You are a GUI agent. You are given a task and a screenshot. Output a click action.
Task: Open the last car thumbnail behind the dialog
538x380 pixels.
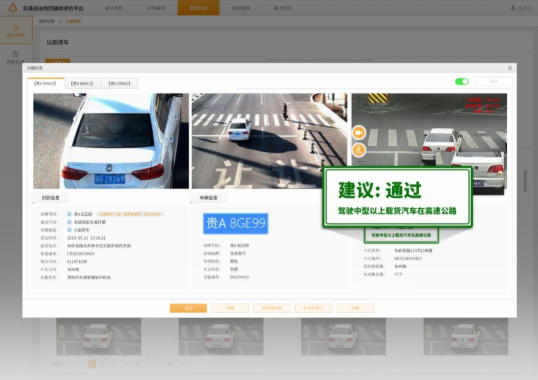click(x=466, y=336)
